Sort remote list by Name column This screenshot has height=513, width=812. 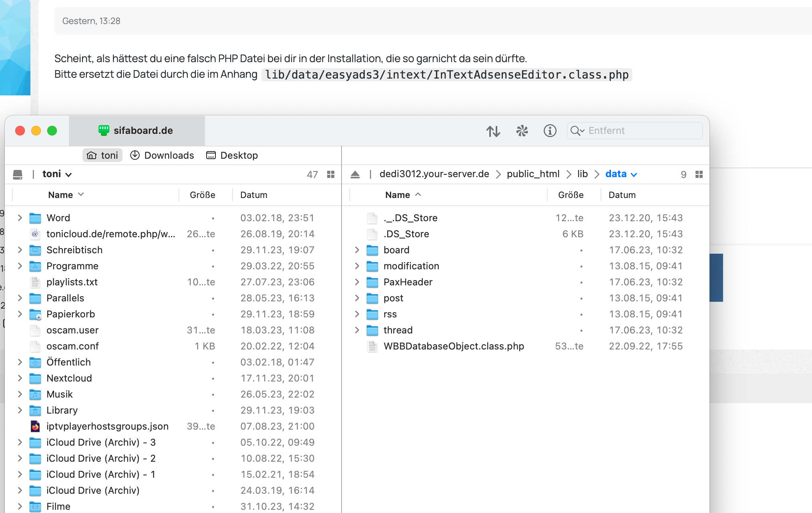click(398, 195)
